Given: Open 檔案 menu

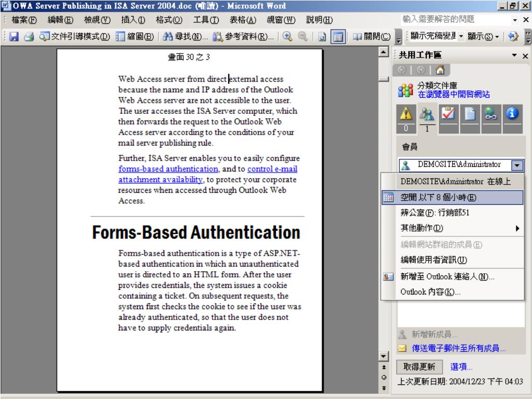Looking at the screenshot, I should click(24, 20).
